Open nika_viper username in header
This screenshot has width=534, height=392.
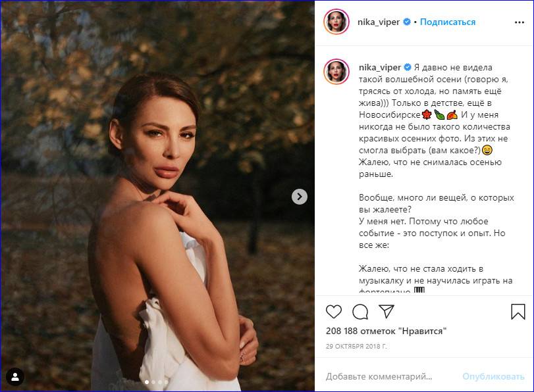380,22
